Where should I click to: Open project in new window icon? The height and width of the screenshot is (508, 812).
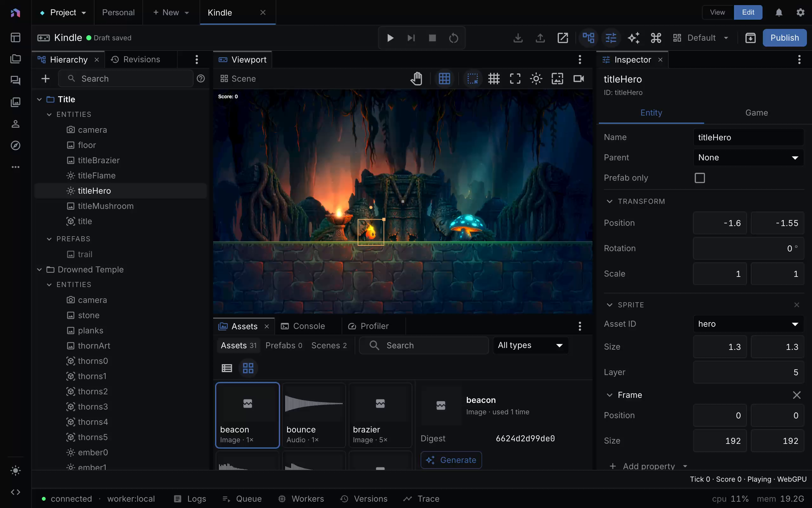[563, 38]
